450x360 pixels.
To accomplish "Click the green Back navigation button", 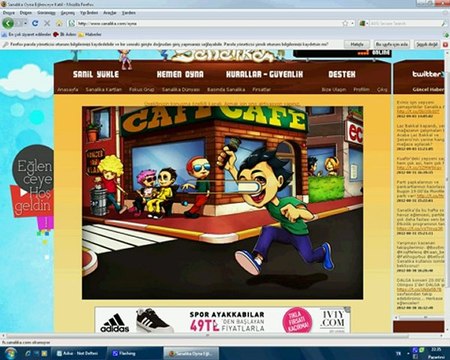I will pos(8,23).
